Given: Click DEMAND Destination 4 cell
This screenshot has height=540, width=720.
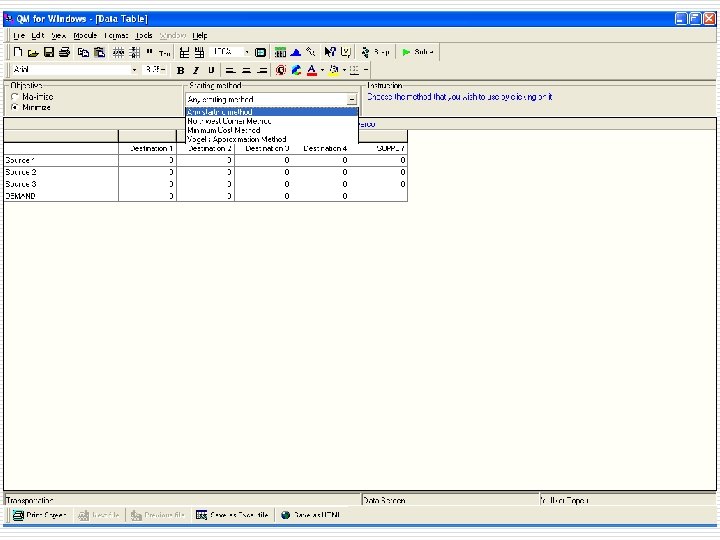Looking at the screenshot, I should point(321,196).
